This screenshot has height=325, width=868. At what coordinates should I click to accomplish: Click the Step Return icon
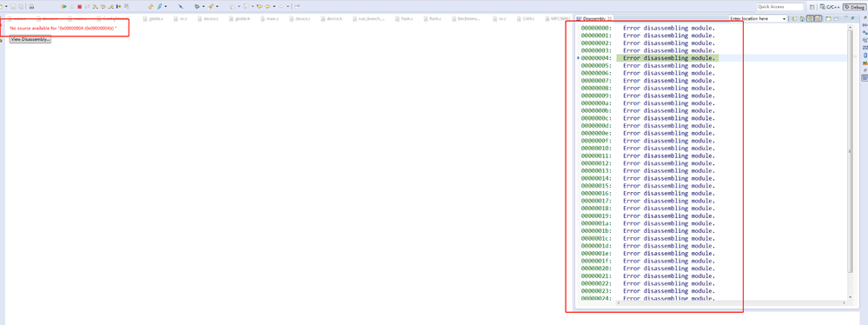point(110,7)
